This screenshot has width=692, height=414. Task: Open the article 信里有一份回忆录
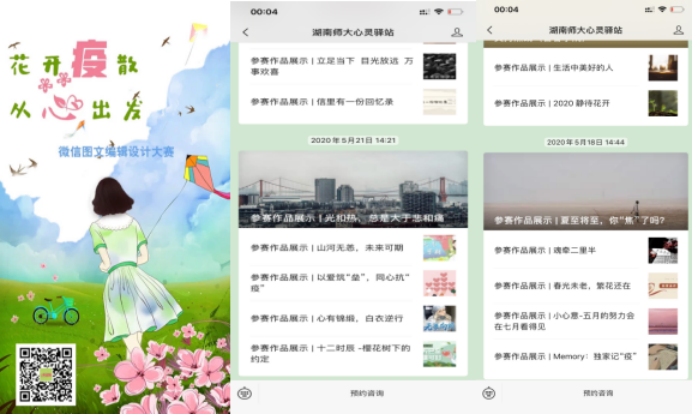click(322, 102)
